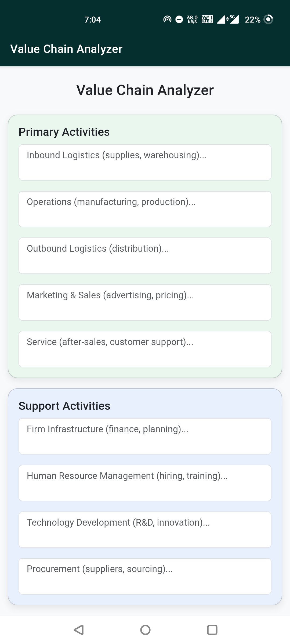The width and height of the screenshot is (290, 644).
Task: Tap the hotspot status bar icon
Action: [x=167, y=19]
